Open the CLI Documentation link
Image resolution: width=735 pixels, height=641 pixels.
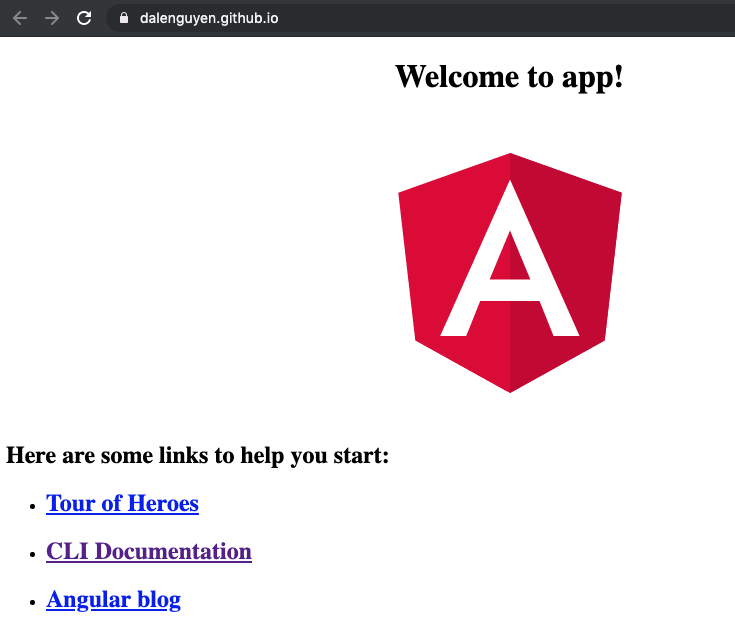click(x=149, y=551)
